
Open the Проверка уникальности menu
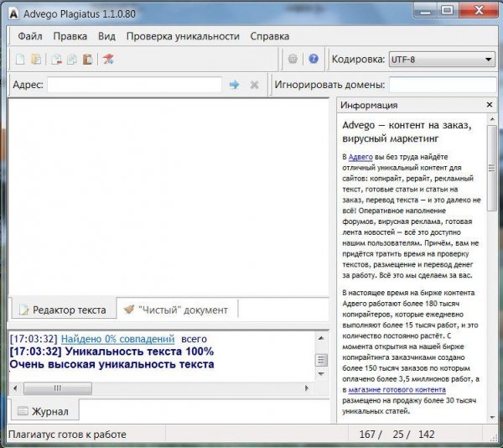pyautogui.click(x=183, y=36)
